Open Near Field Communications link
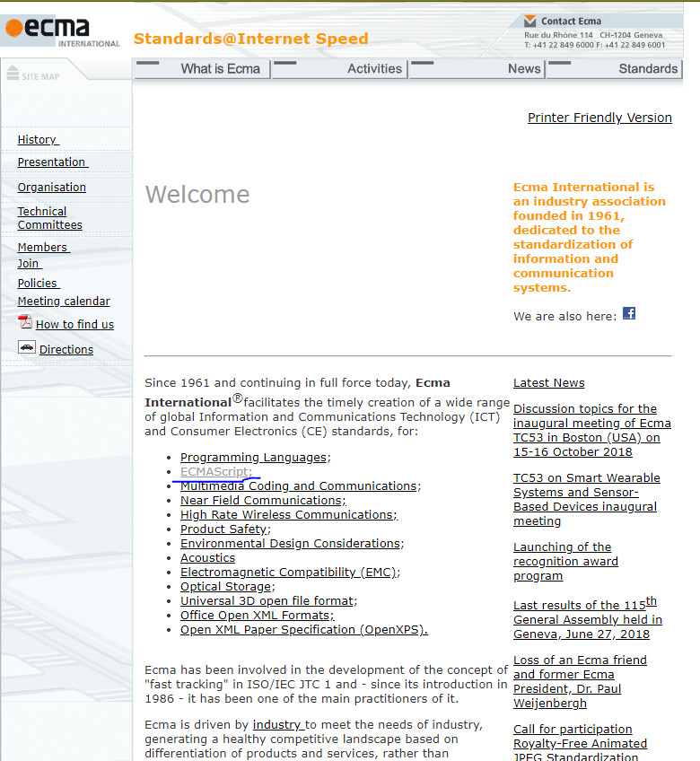This screenshot has width=700, height=761. [x=262, y=501]
